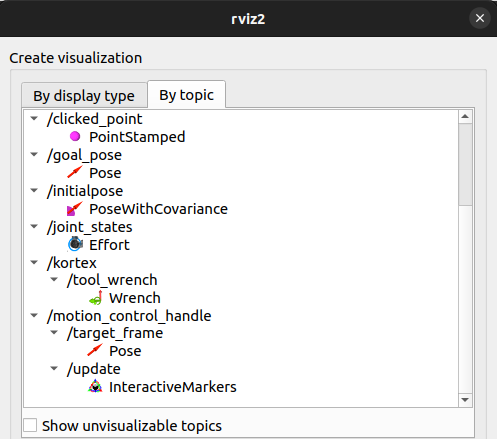The height and width of the screenshot is (439, 497).
Task: Select Pose under /target_frame
Action: tap(125, 351)
